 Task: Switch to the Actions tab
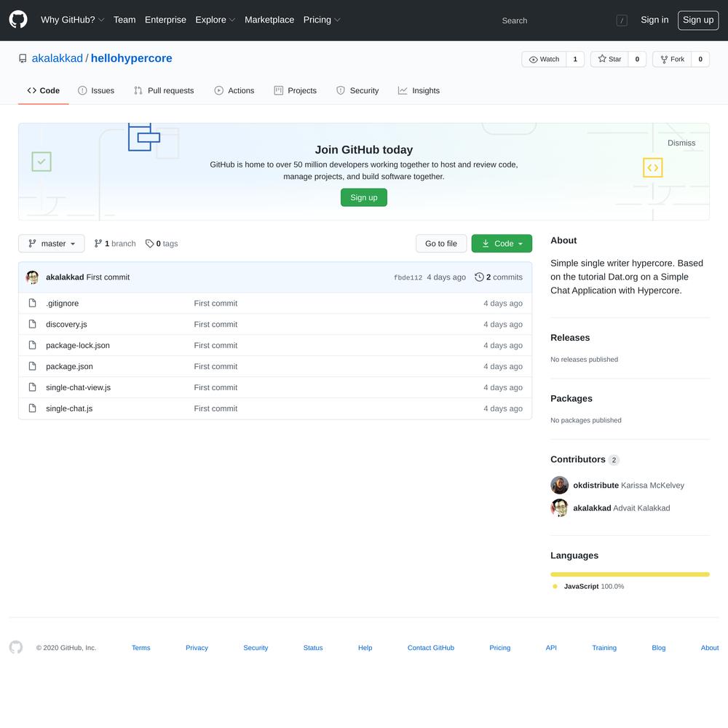[x=234, y=90]
